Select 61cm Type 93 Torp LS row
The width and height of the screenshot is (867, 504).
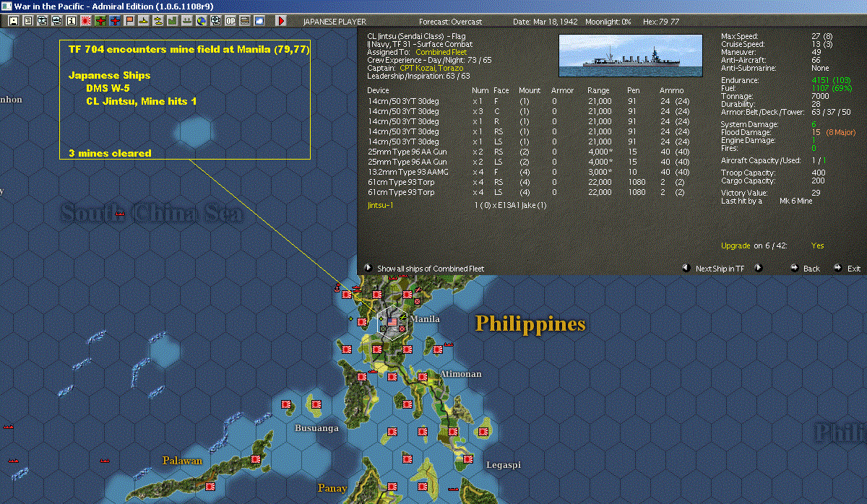tap(528, 193)
